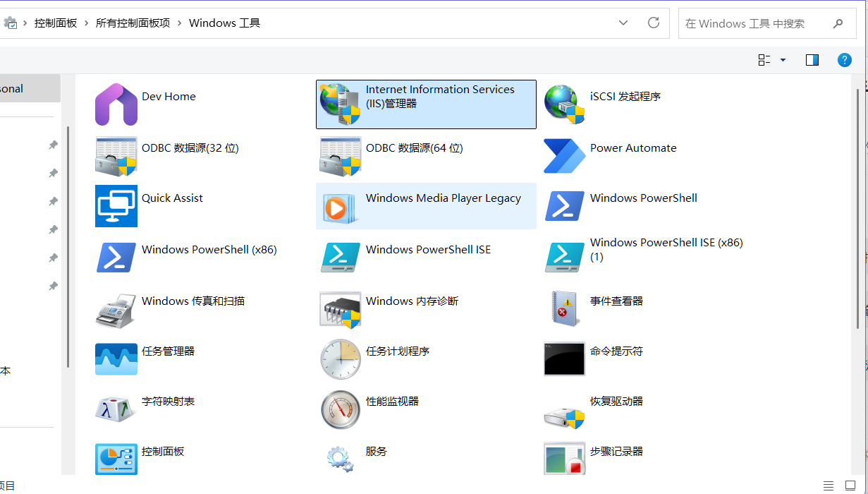Image resolution: width=868 pixels, height=494 pixels.
Task: Expand the address bar history dropdown
Action: click(x=623, y=23)
